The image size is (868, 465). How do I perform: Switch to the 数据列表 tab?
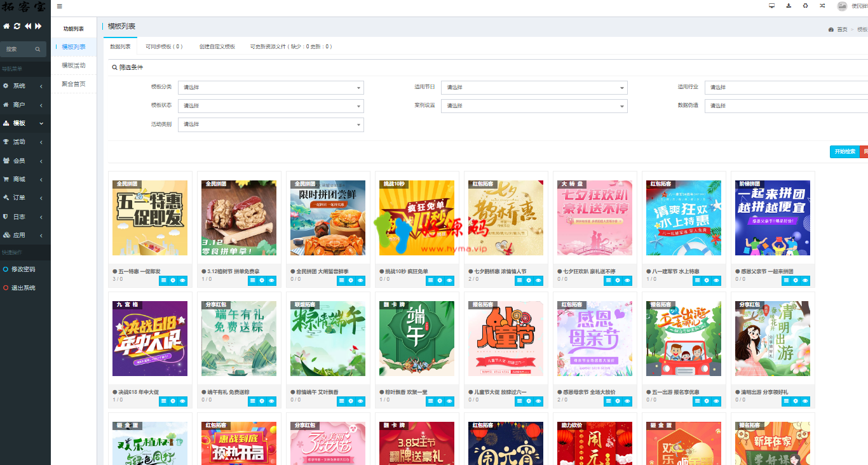(120, 46)
